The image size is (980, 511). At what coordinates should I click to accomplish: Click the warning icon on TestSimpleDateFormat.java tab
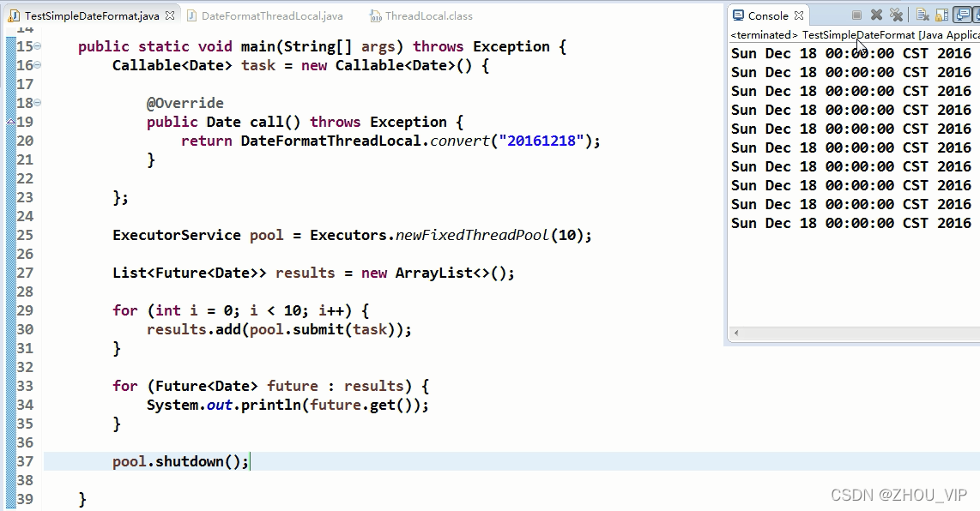coord(15,15)
